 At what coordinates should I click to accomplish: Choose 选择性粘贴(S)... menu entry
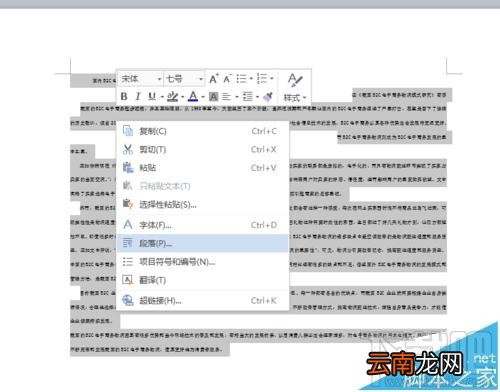(x=203, y=204)
